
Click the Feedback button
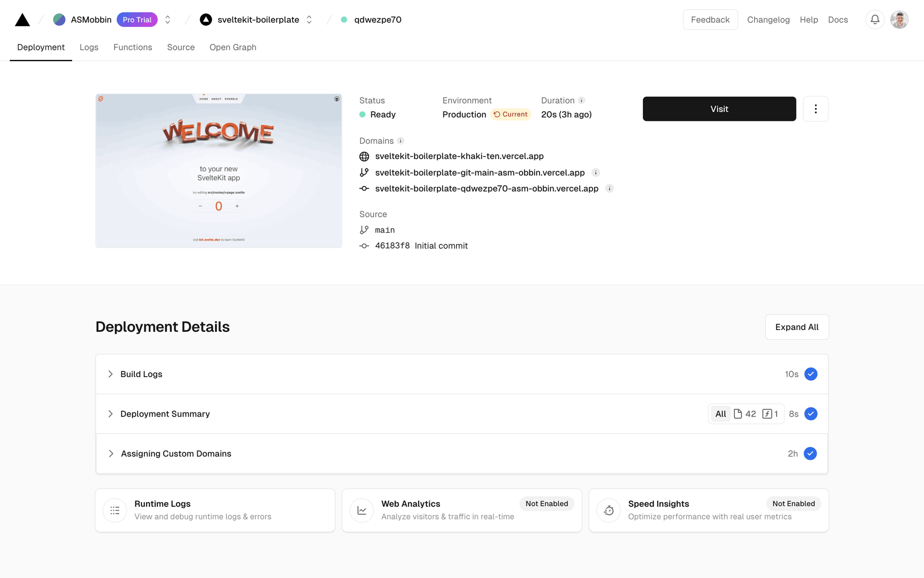[x=710, y=20]
